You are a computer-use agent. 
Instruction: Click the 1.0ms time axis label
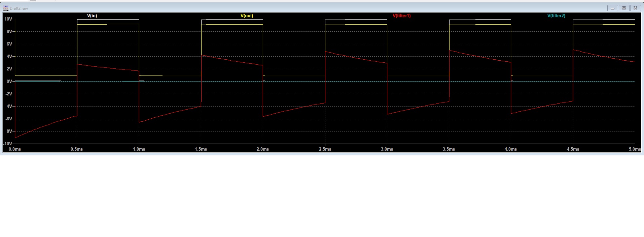click(x=139, y=149)
